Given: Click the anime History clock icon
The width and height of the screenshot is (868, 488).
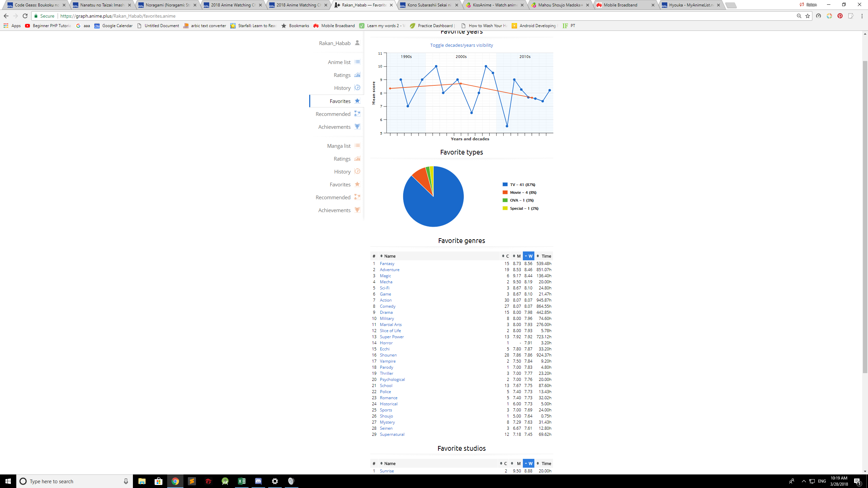Looking at the screenshot, I should click(357, 88).
